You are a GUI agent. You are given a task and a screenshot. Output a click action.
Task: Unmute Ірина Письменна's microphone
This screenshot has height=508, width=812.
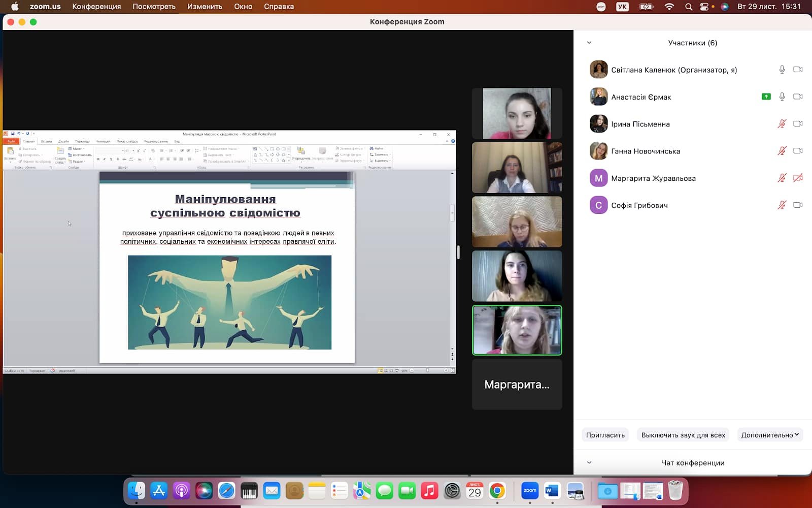(782, 124)
